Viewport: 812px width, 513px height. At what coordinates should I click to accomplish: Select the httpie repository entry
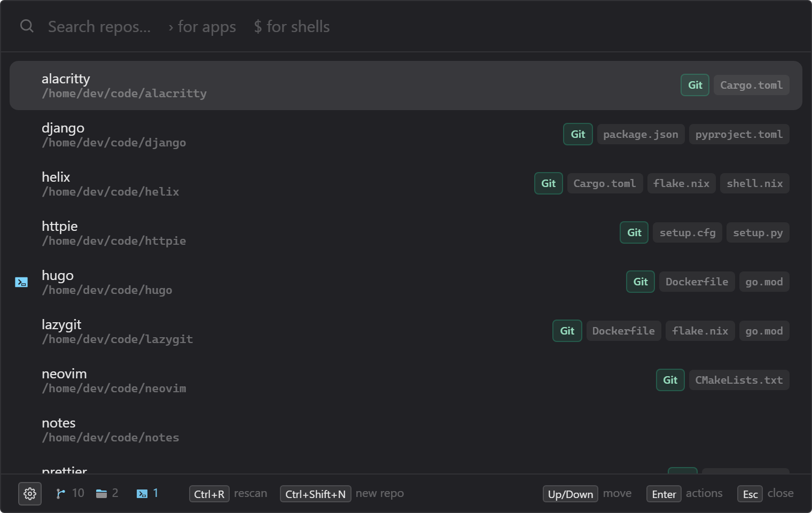406,233
